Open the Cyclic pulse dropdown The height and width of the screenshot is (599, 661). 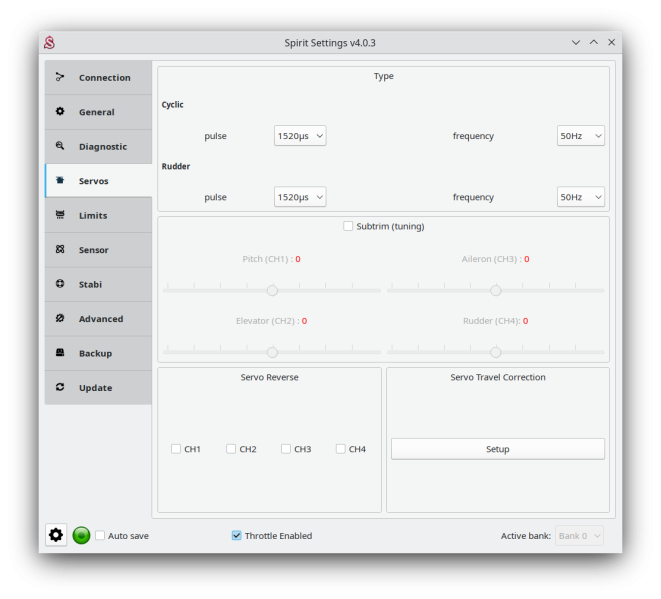(x=300, y=136)
